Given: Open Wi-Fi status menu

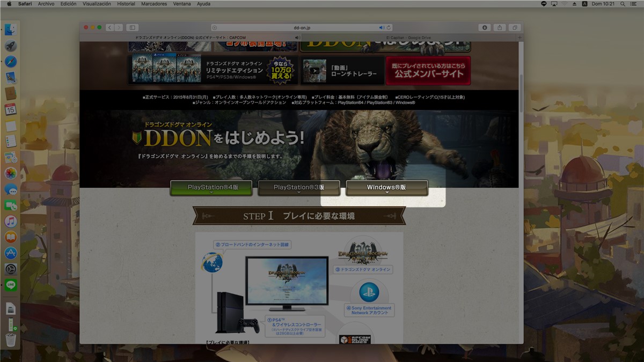Looking at the screenshot, I should pos(565,4).
